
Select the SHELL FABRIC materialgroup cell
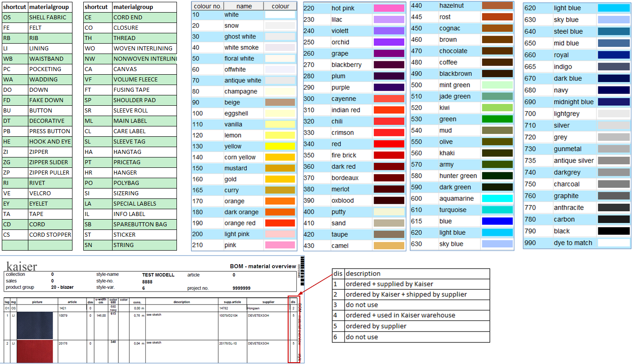click(50, 17)
